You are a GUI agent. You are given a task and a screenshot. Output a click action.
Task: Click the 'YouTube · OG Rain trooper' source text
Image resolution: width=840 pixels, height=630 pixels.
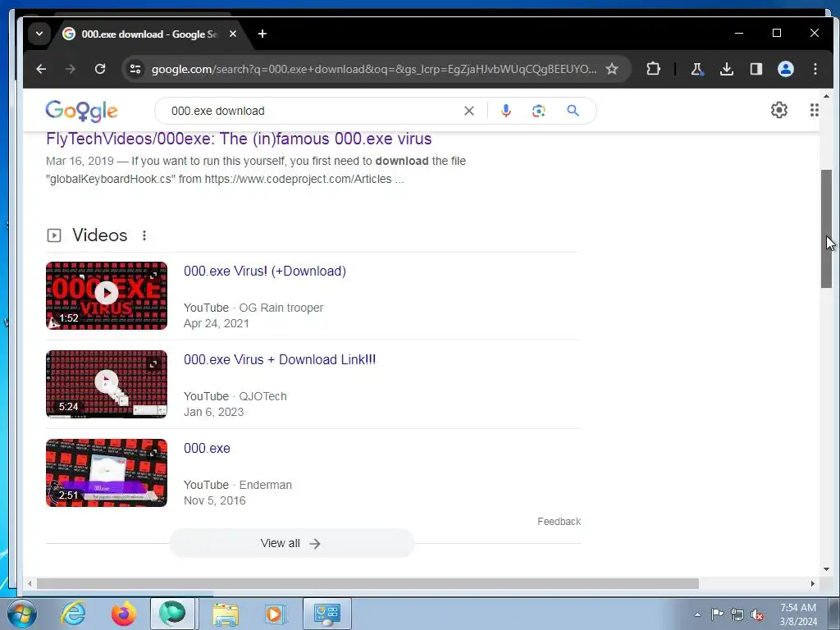(253, 308)
